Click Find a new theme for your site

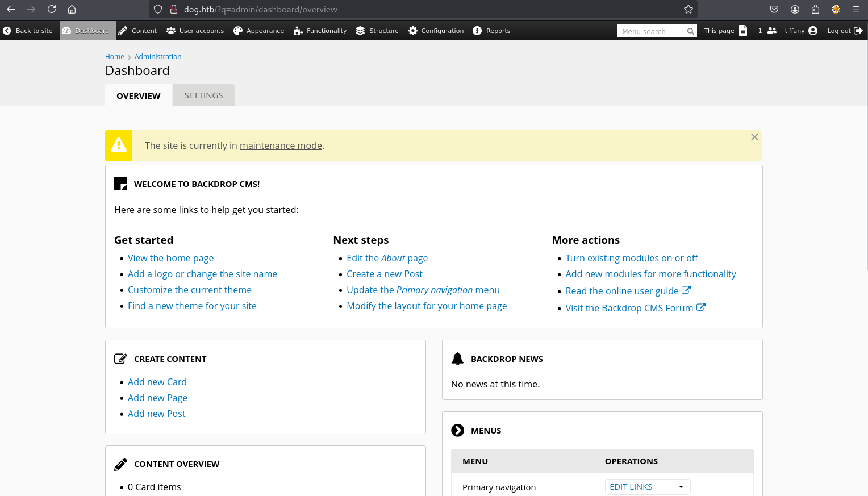coord(192,306)
